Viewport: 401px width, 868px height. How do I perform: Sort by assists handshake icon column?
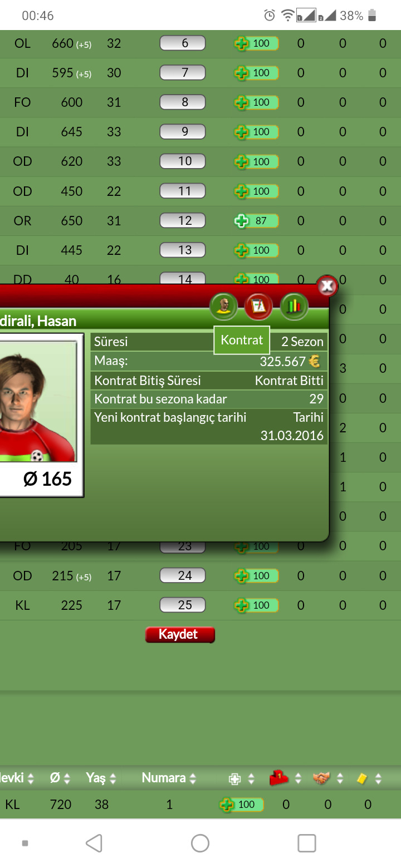pyautogui.click(x=327, y=778)
